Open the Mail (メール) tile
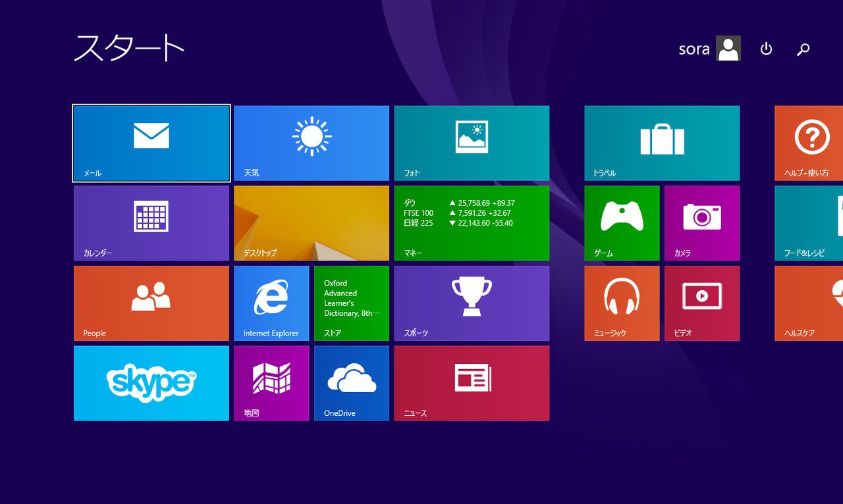This screenshot has height=504, width=843. coord(151,143)
